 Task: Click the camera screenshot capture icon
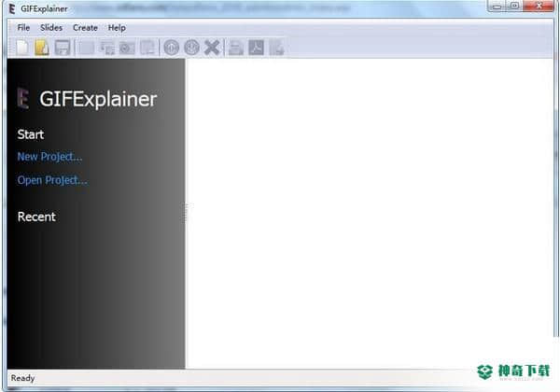coord(127,48)
